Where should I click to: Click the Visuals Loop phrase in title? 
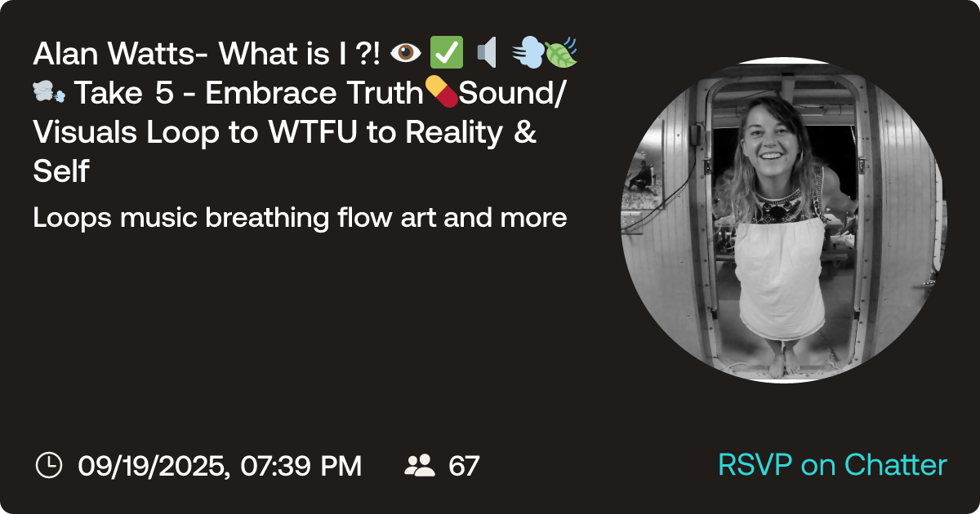127,133
